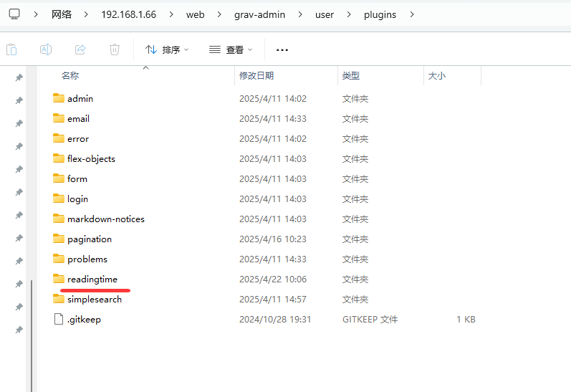This screenshot has height=392, width=571.
Task: Open the 查看 view dropdown
Action: [x=231, y=49]
